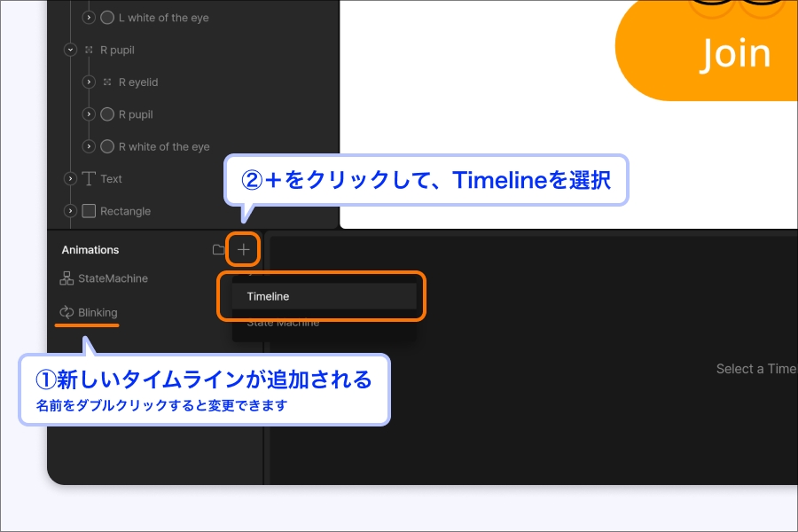Click the ellipse icon of R white of the eye

(107, 146)
